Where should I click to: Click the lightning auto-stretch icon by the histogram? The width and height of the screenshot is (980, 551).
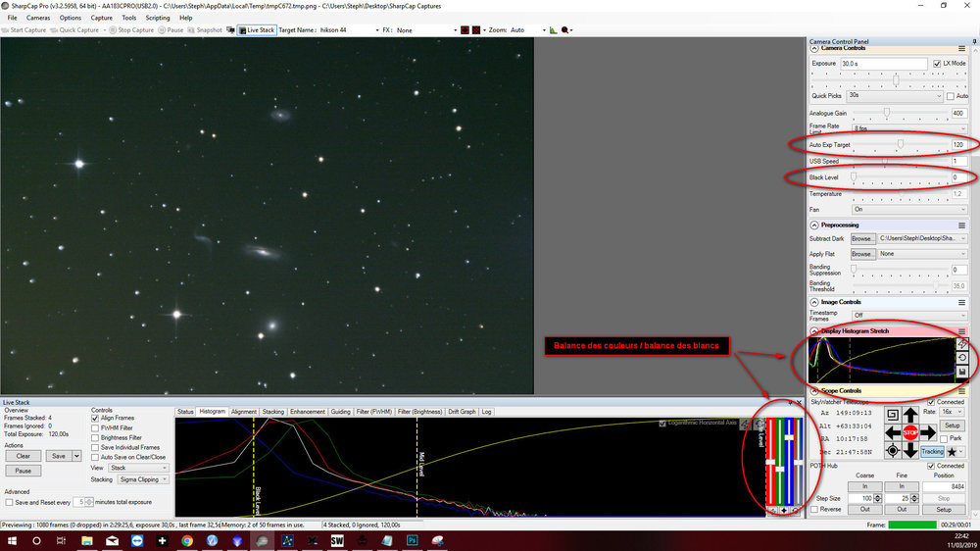[962, 344]
